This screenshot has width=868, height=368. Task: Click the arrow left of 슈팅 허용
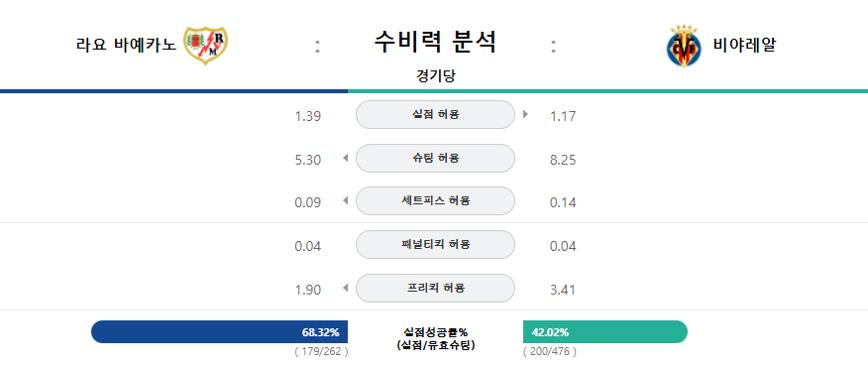click(x=346, y=158)
